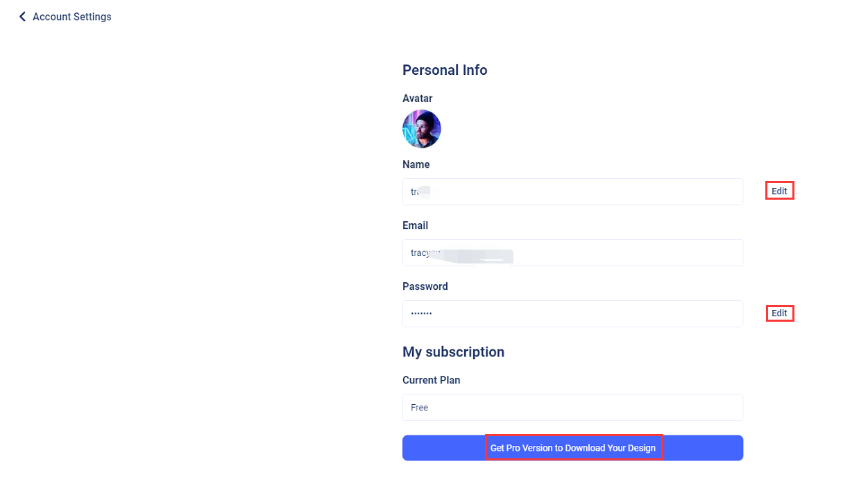Click the Avatar label
Viewport: 868px width, 493px height.
click(418, 98)
